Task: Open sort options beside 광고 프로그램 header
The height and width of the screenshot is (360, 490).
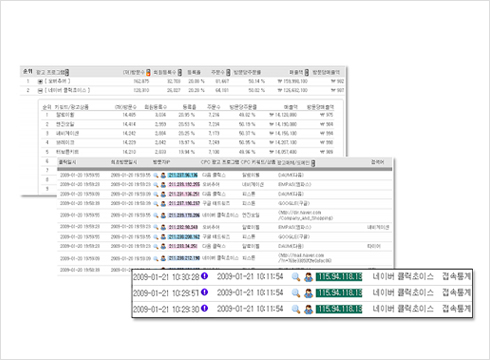Action: [x=67, y=72]
